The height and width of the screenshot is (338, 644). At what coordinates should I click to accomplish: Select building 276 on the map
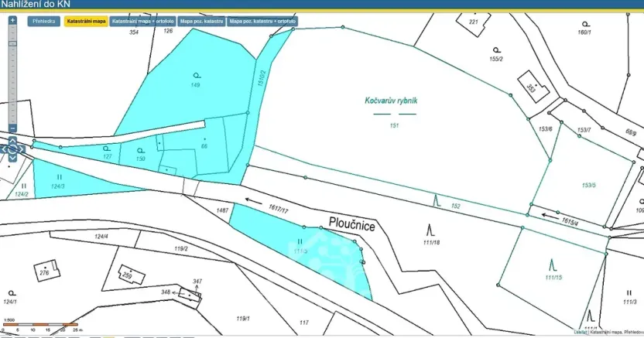point(44,271)
